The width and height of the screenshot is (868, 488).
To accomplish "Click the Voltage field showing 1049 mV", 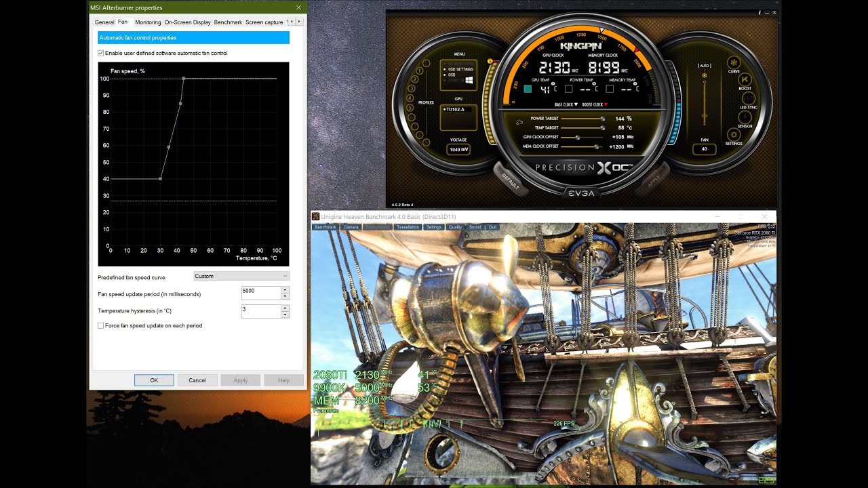I will point(459,150).
